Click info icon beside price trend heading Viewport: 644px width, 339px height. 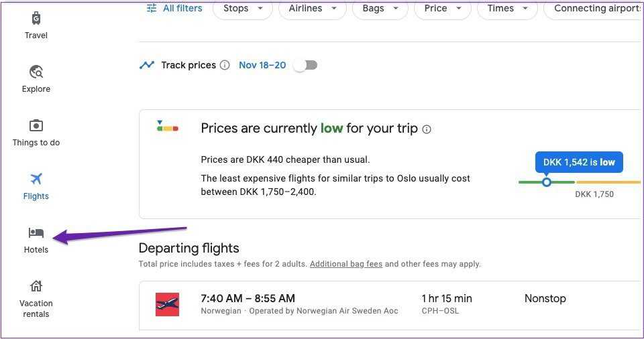pyautogui.click(x=427, y=129)
